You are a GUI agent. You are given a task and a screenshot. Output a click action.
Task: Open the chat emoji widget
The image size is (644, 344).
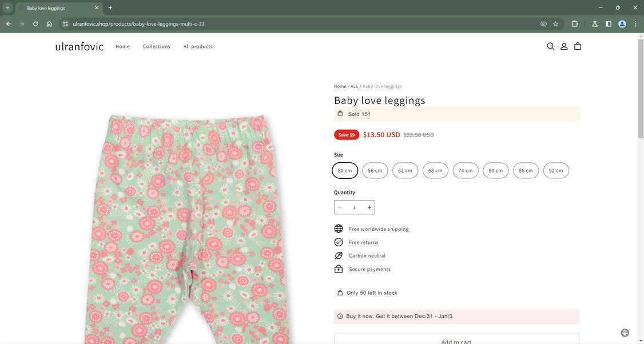(x=624, y=332)
